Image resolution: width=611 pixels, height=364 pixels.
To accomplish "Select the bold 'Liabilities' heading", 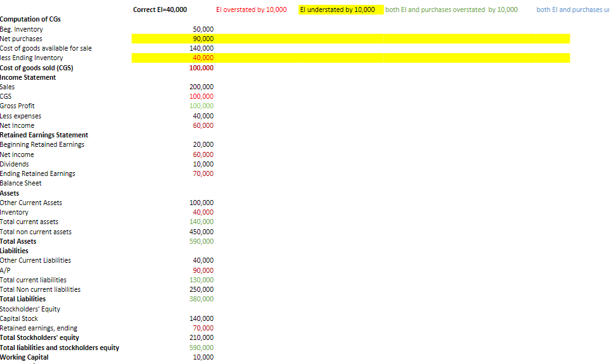I will click(14, 251).
